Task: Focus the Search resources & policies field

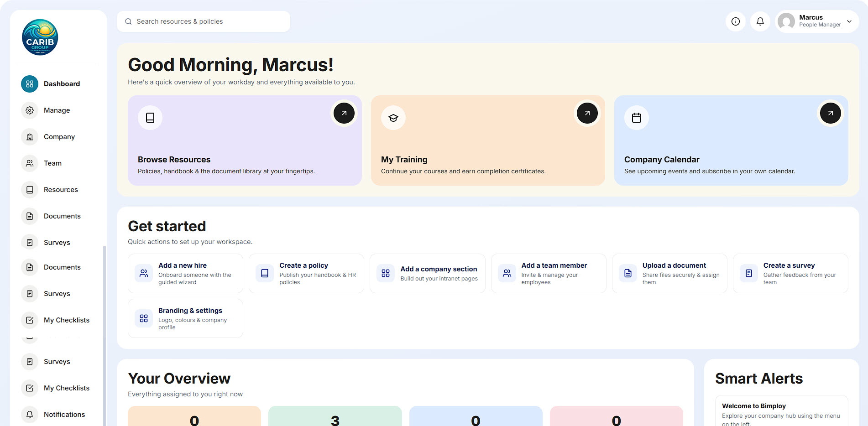Action: (204, 21)
